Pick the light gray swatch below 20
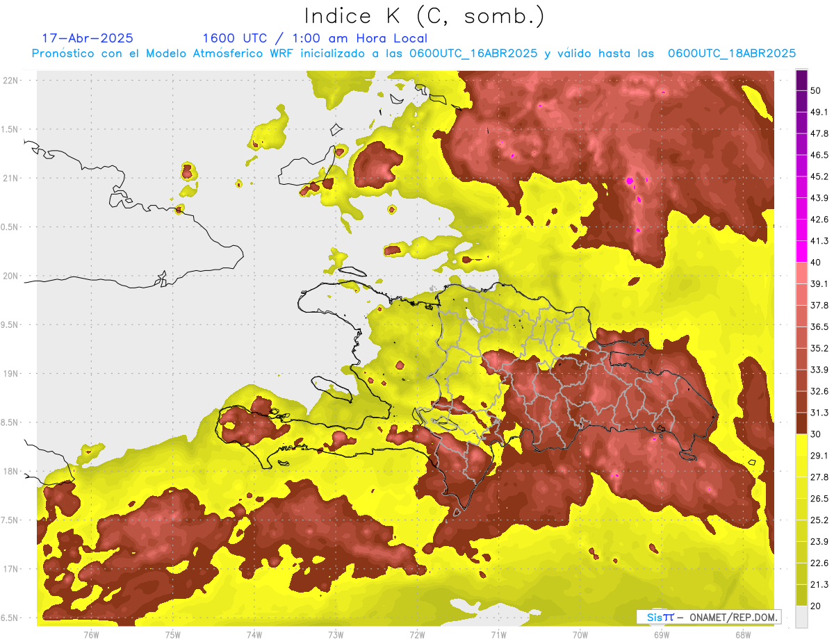 point(801,616)
